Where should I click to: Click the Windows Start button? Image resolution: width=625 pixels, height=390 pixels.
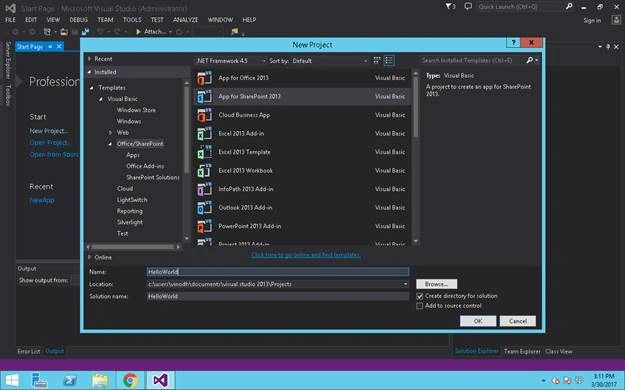pyautogui.click(x=12, y=380)
